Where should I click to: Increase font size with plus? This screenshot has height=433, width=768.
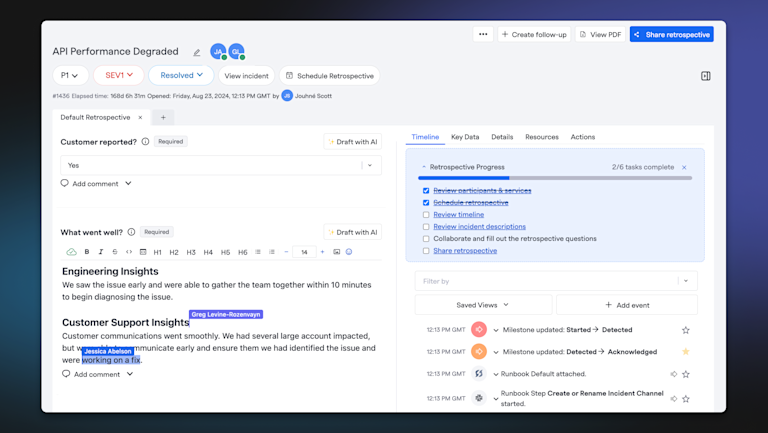[322, 252]
